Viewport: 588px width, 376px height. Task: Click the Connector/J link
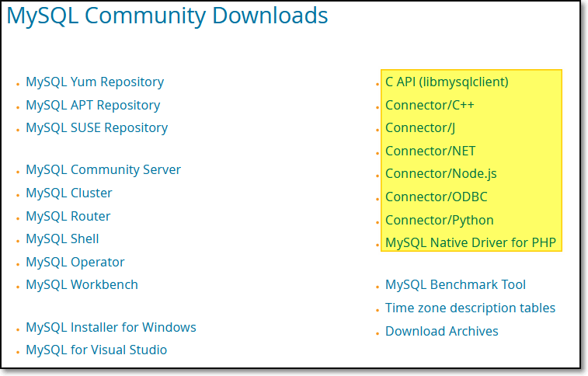click(419, 127)
